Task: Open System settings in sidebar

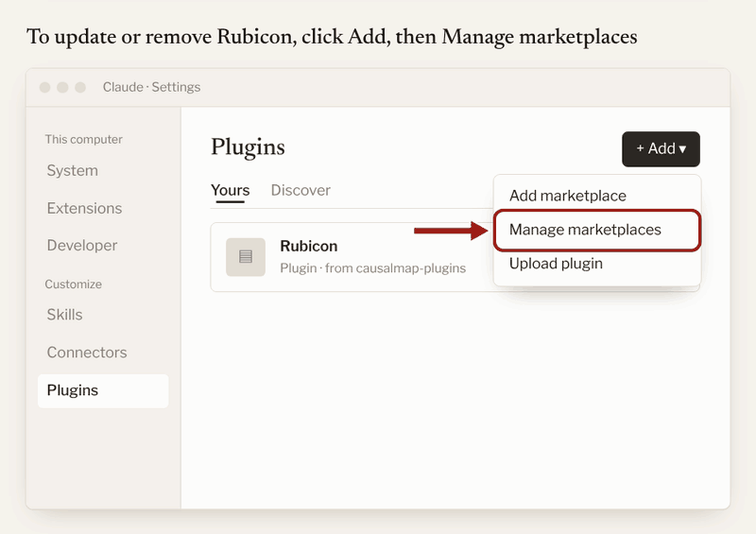Action: pyautogui.click(x=73, y=170)
